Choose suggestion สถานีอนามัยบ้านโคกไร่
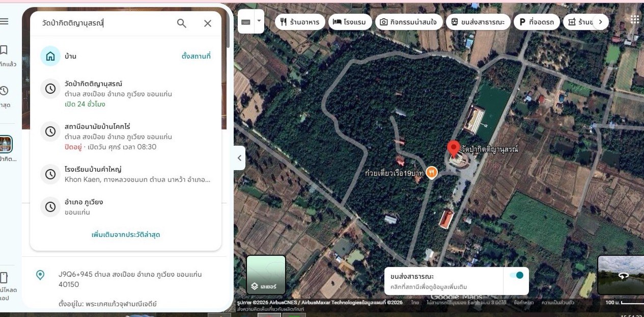644x317 pixels. 126,136
